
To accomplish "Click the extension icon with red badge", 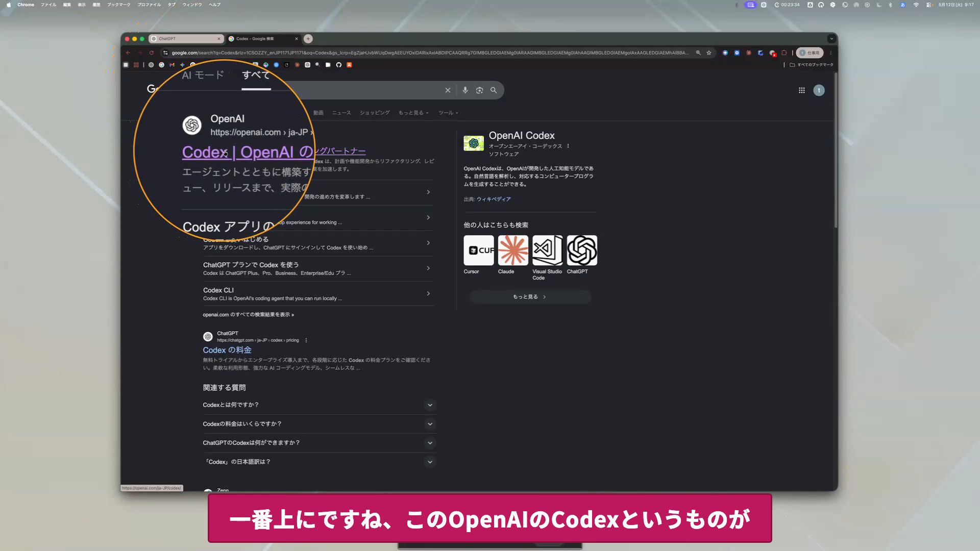I will click(x=773, y=53).
